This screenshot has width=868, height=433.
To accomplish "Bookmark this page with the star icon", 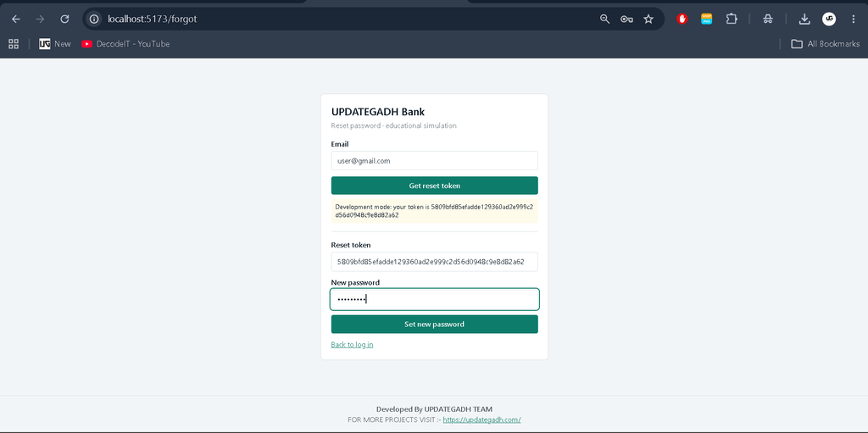I will (648, 19).
